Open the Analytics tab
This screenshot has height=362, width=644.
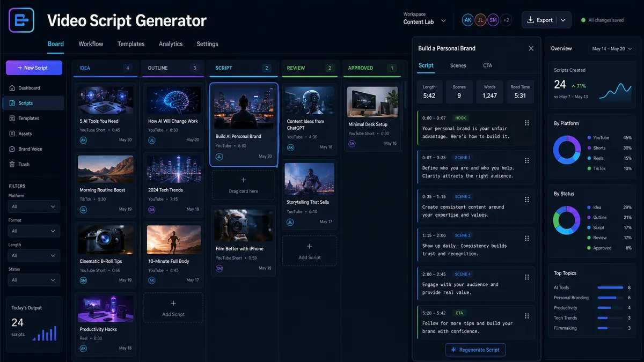click(171, 44)
